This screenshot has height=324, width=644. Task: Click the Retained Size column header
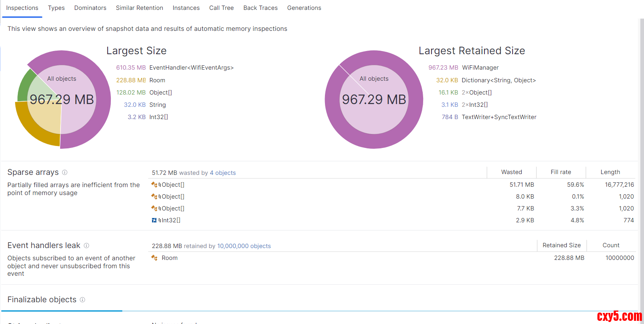(561, 245)
